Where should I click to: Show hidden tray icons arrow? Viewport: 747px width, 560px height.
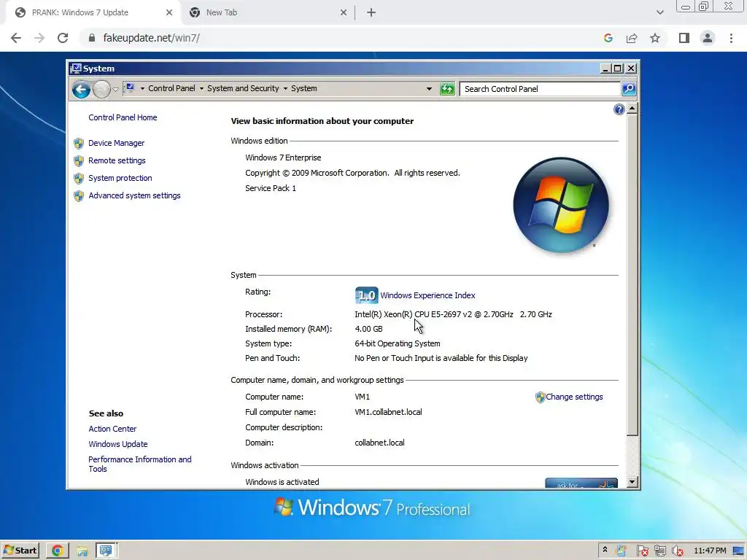[x=605, y=551]
